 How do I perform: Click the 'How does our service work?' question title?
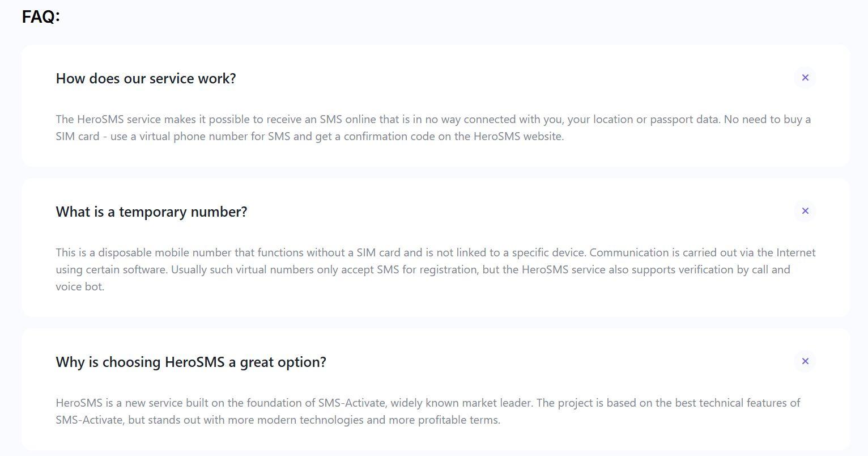pyautogui.click(x=146, y=78)
